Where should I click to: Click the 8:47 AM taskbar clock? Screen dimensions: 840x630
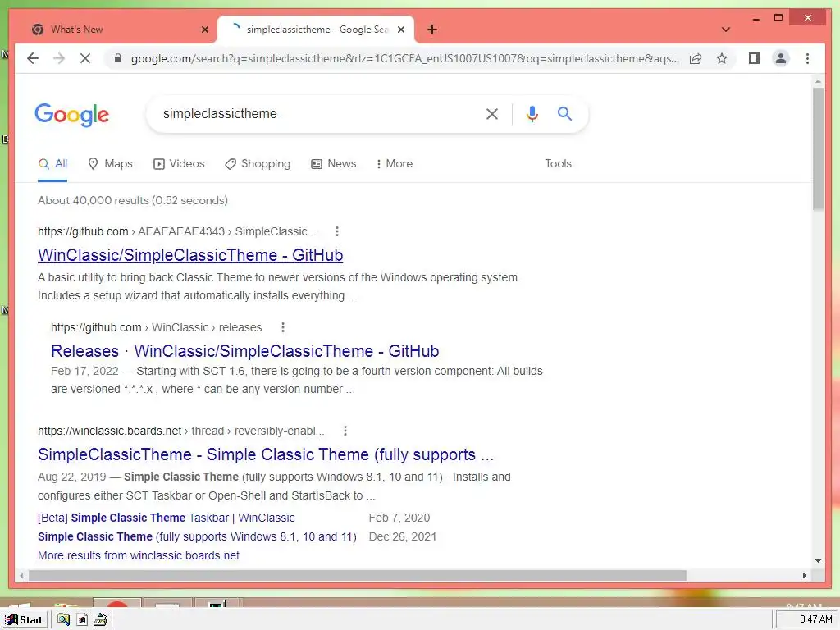(816, 619)
